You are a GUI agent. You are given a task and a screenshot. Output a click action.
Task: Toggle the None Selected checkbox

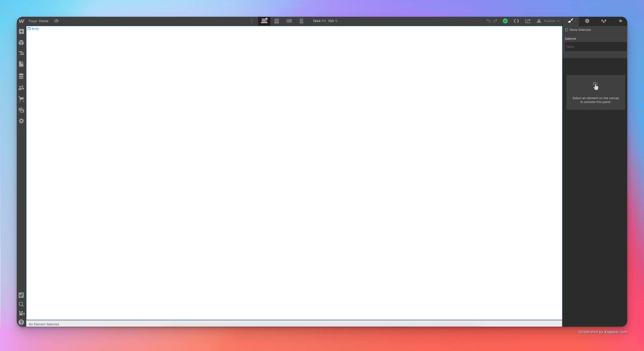coord(566,30)
